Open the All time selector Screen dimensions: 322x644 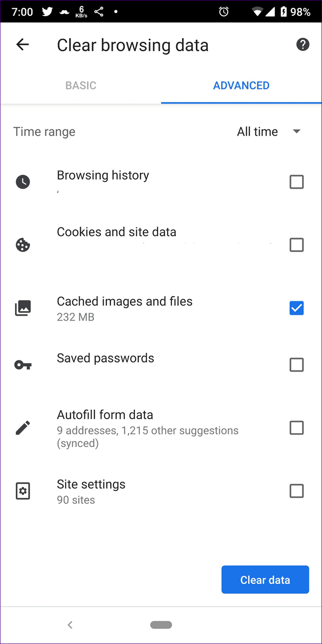coord(269,132)
